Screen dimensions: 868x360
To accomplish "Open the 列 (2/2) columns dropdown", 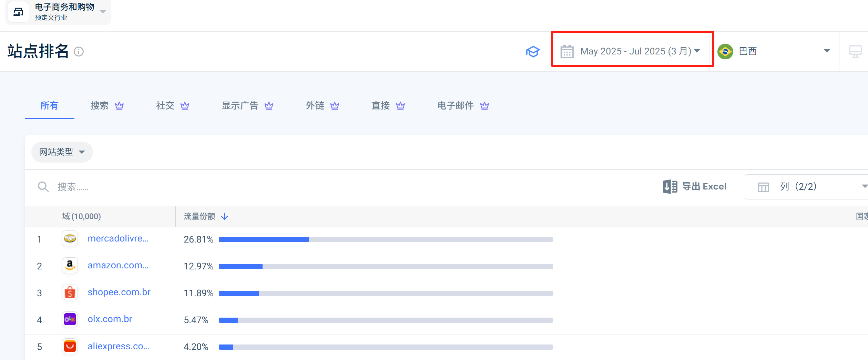I will coord(806,187).
